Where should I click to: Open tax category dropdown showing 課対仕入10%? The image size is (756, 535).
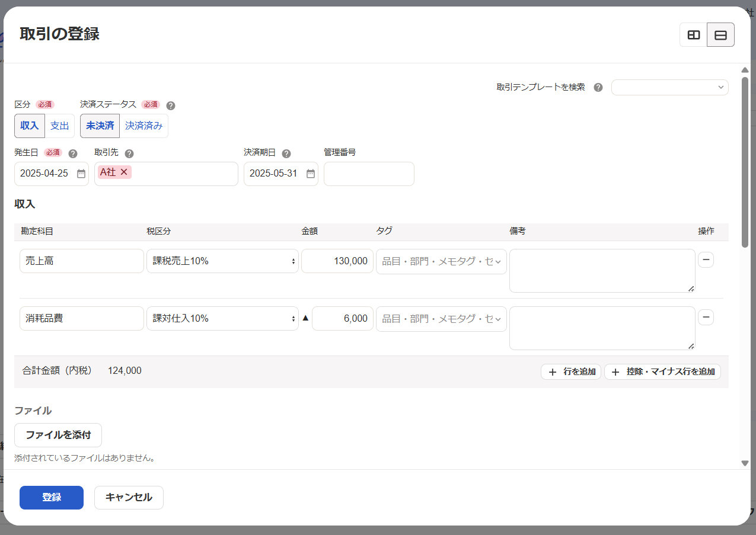(x=222, y=318)
